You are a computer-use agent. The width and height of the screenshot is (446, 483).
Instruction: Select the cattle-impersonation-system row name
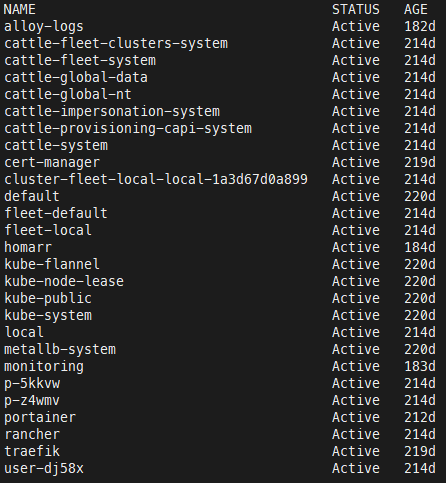[x=112, y=111]
